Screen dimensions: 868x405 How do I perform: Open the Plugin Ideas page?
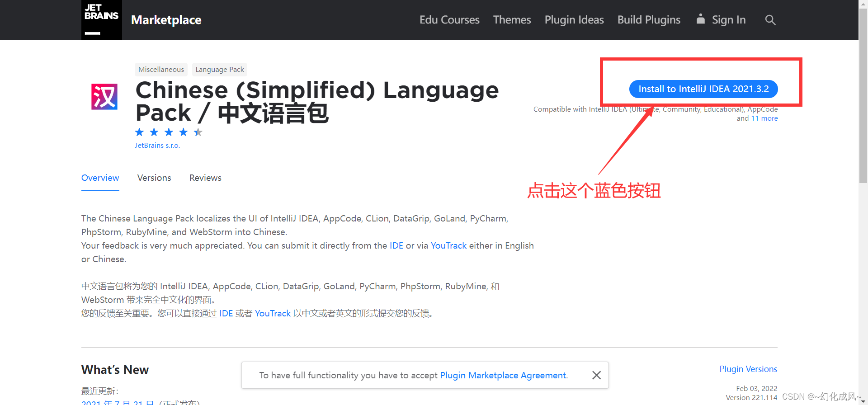574,20
